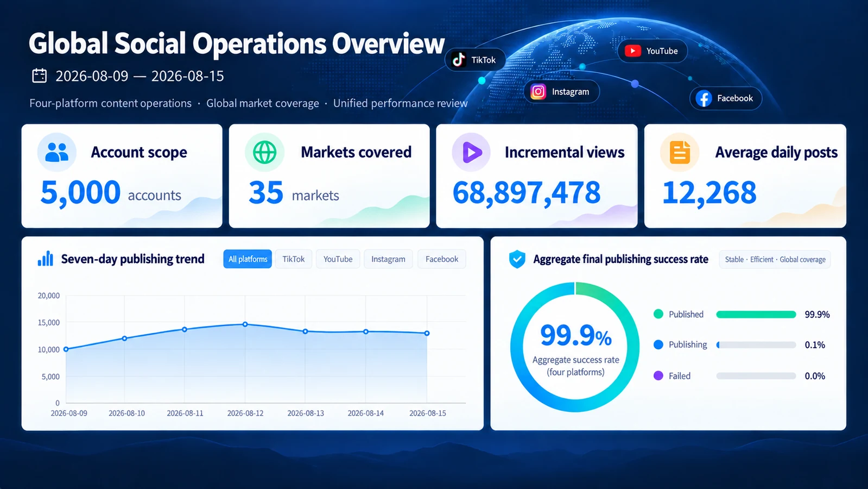Click the Markets covered globe icon
This screenshot has width=868, height=489.
264,152
